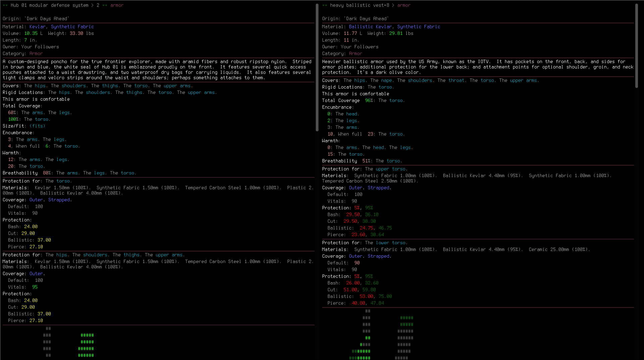
Task: Select Pierce 27.10 in Hub 01 torso protection
Action: [x=36, y=247]
